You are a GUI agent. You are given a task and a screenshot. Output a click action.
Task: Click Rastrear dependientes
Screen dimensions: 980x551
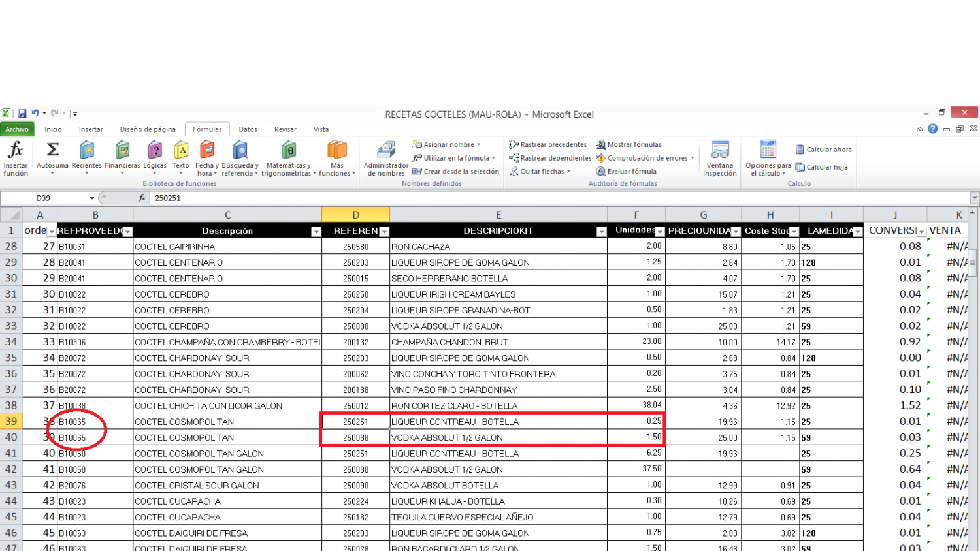coord(550,158)
